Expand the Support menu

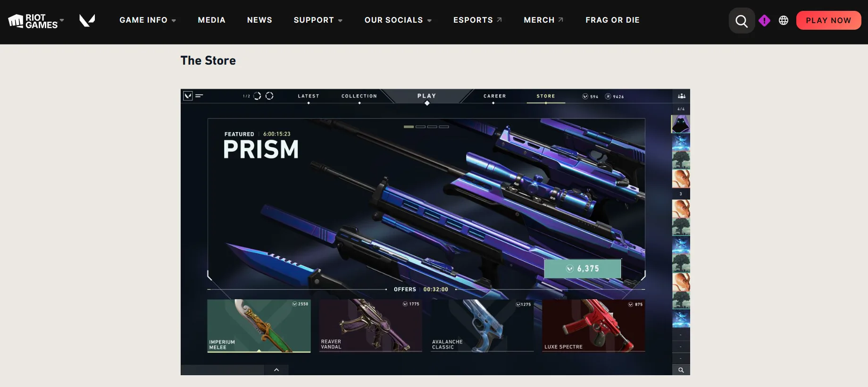[318, 20]
